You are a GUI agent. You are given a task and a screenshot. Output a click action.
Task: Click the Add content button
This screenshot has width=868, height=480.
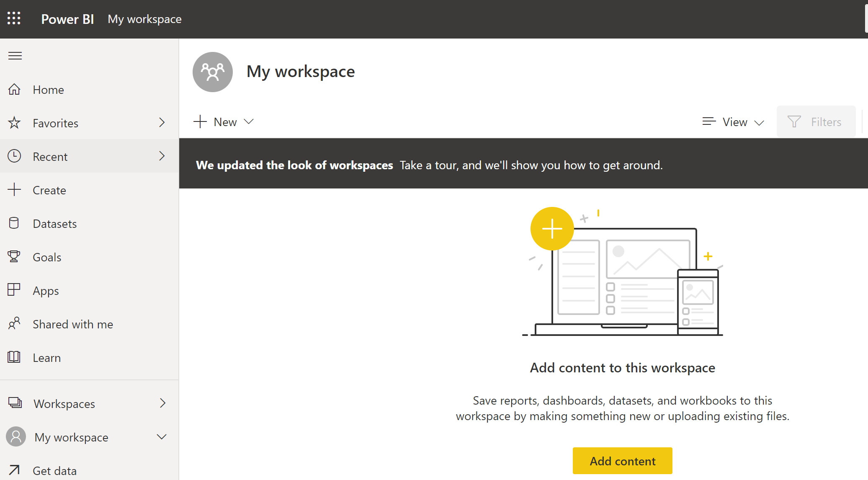(623, 460)
